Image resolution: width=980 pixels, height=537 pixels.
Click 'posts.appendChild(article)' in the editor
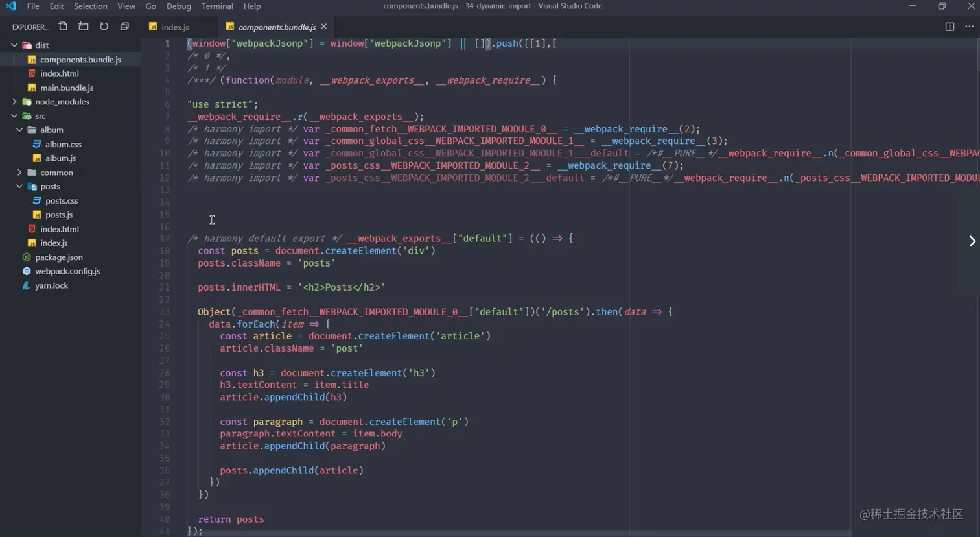(x=292, y=471)
